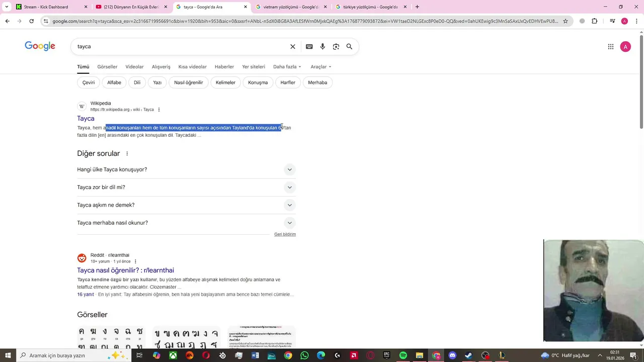Screen dimensions: 644x362
Task: Open the first Thai alphabet image thumbnail
Action: (x=111, y=337)
